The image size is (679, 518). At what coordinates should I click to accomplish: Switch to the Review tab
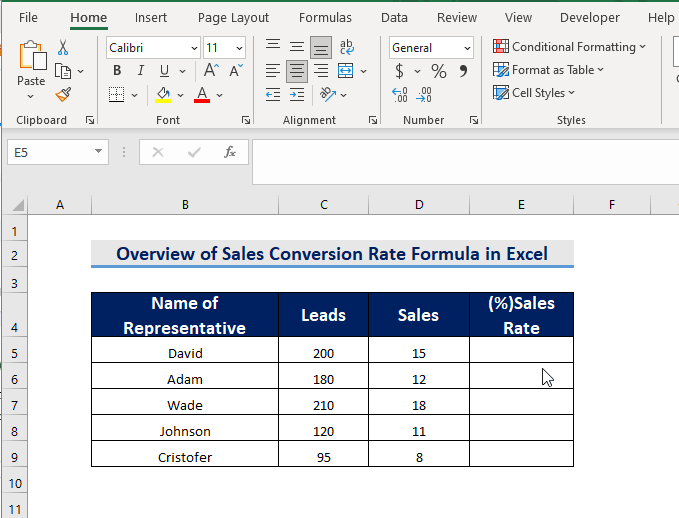coord(457,18)
